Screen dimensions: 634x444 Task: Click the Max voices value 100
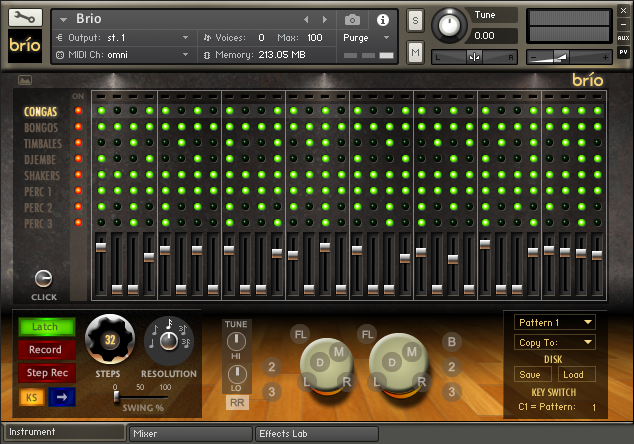click(315, 38)
